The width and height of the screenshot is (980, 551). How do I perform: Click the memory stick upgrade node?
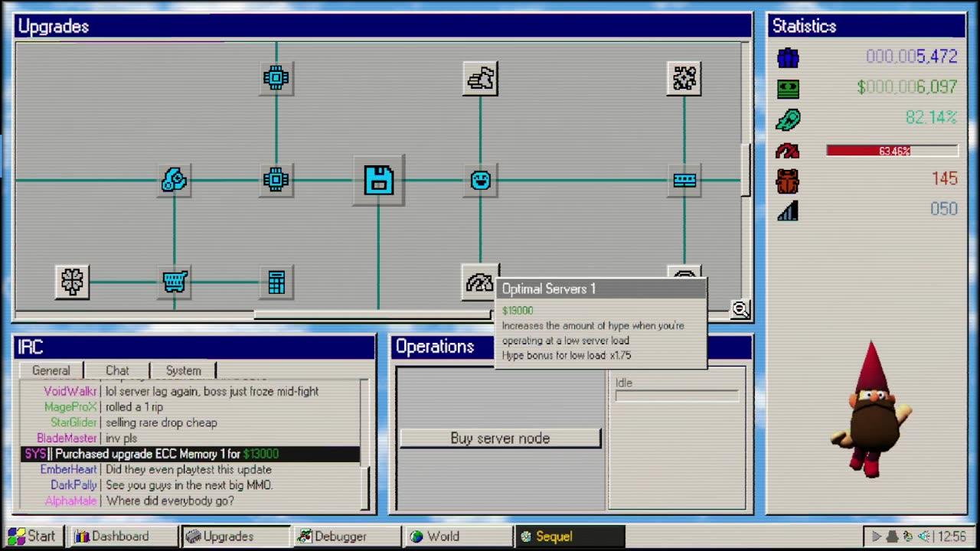pos(684,181)
